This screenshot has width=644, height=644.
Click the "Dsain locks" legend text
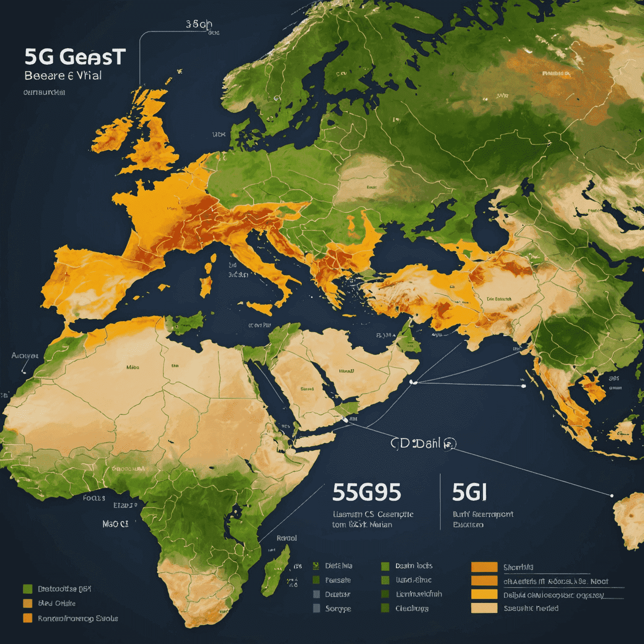414,566
